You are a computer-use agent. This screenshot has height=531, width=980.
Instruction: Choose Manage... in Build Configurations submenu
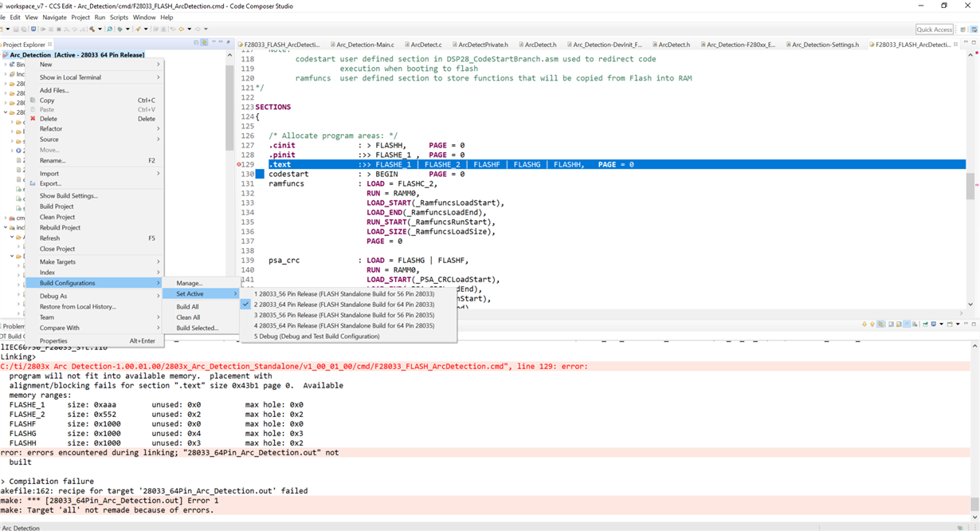190,283
